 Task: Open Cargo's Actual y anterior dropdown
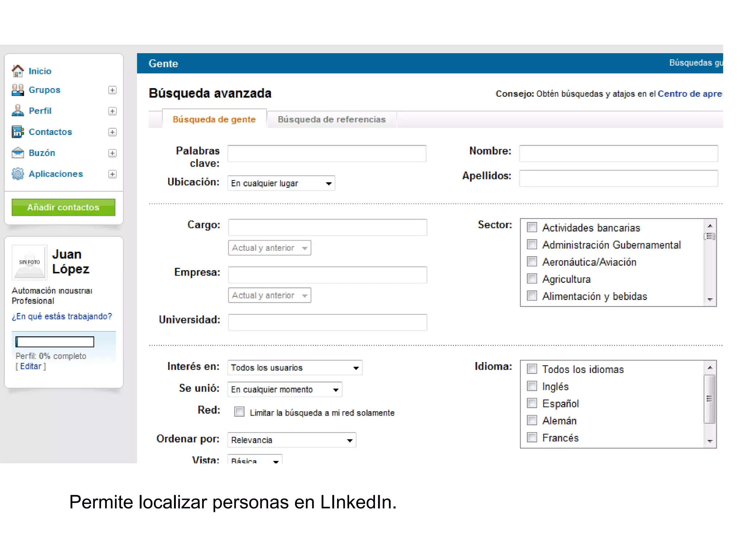(x=270, y=248)
